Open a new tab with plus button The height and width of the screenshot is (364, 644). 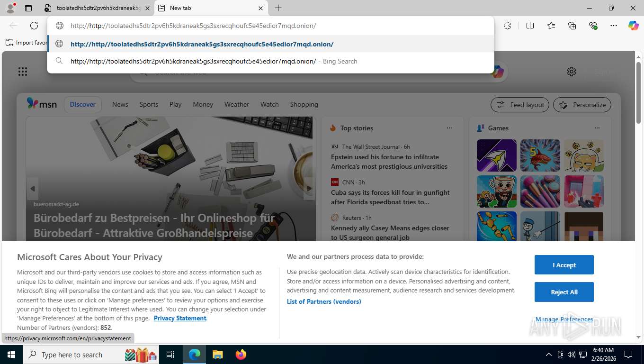coord(278,8)
